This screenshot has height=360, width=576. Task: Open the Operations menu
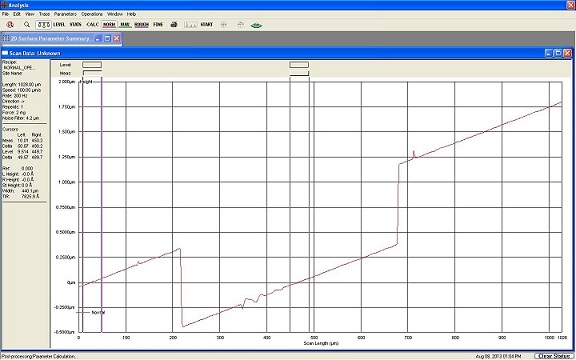coord(92,14)
